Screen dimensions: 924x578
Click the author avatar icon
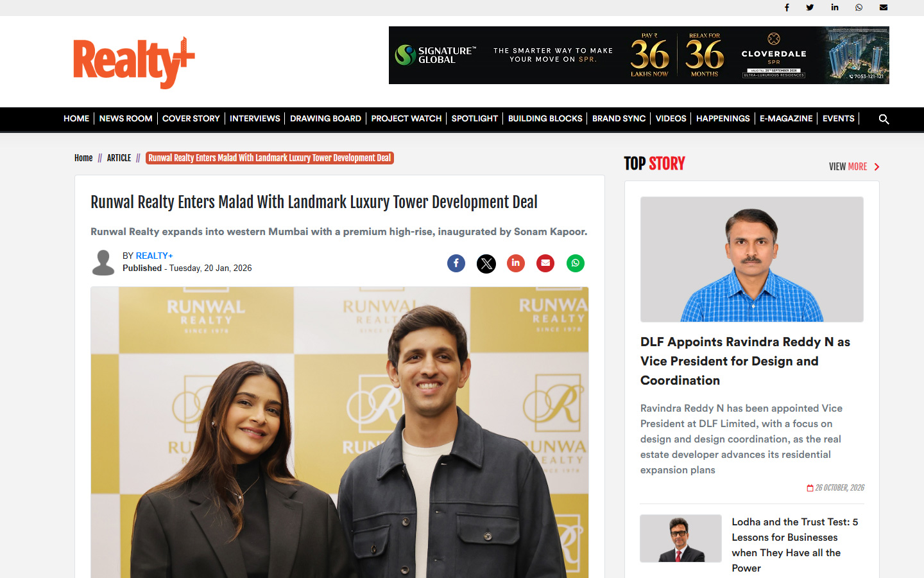(103, 263)
